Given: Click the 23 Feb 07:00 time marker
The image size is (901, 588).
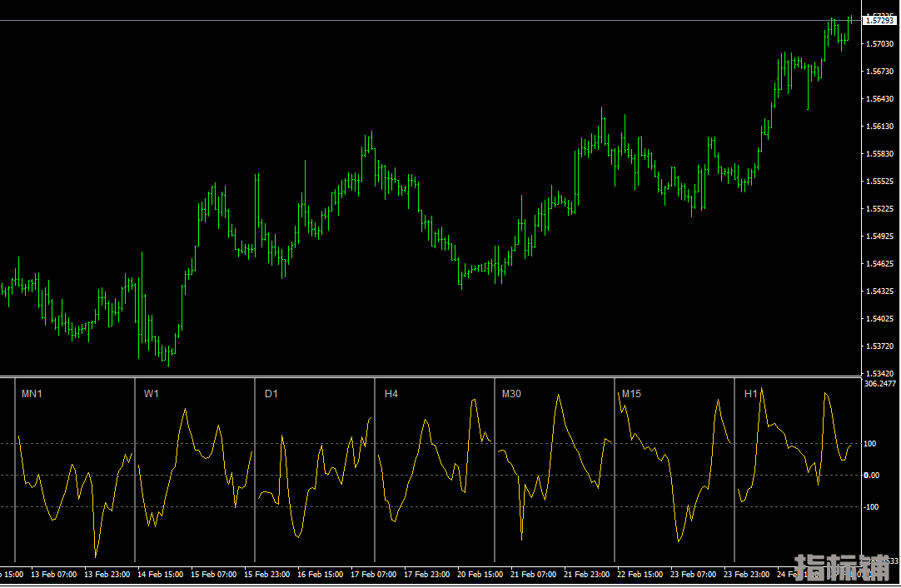Looking at the screenshot, I should tap(695, 575).
